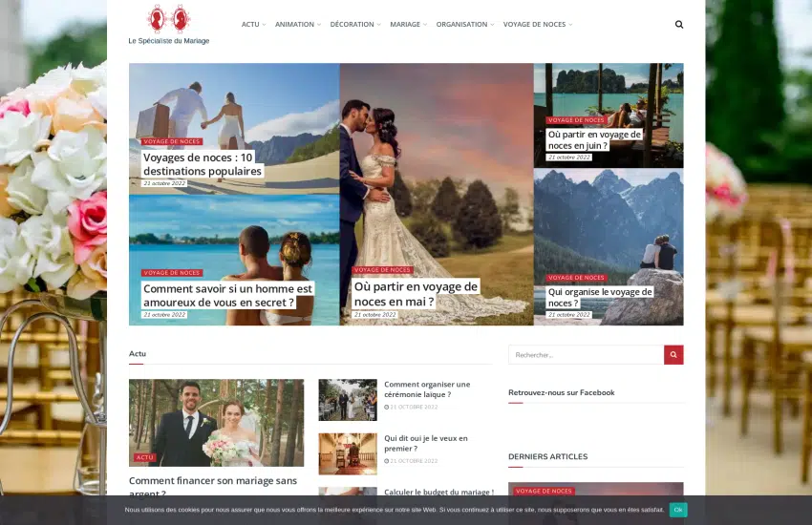Viewport: 812px width, 525px height.
Task: Click red Voyage de noces tag on mai article
Action: 382,270
